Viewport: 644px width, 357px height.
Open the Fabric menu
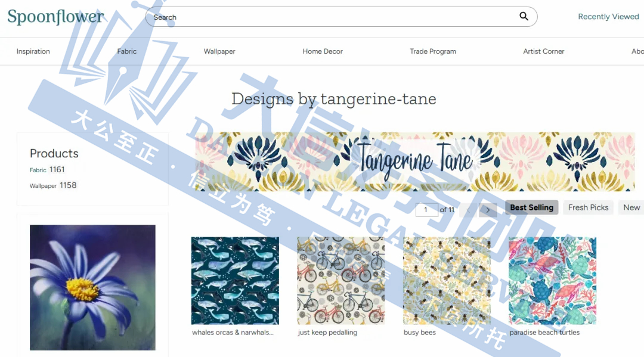(x=127, y=51)
